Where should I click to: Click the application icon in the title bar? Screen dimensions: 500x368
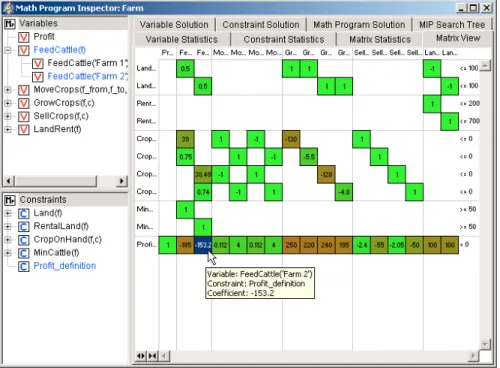(x=8, y=8)
